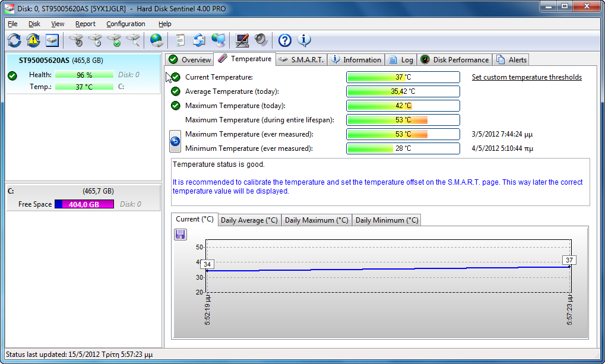
Task: Select the C: partition label
Action: click(x=11, y=191)
